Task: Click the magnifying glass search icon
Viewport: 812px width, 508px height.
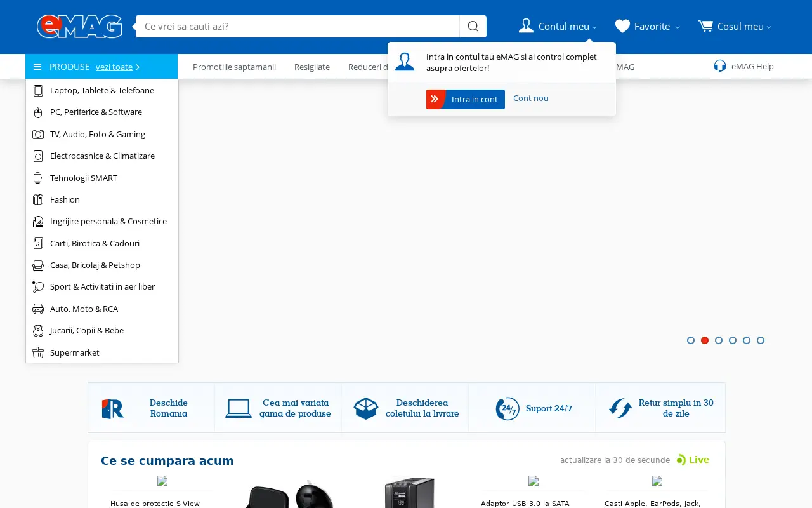Action: point(473,26)
